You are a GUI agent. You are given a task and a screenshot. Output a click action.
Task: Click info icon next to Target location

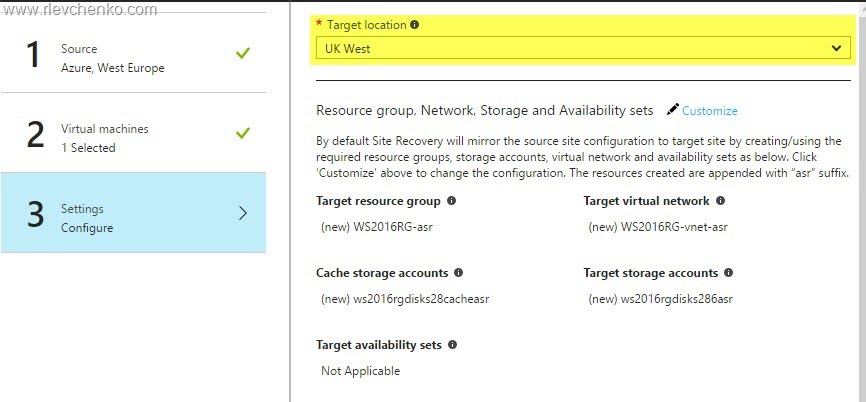tap(415, 24)
